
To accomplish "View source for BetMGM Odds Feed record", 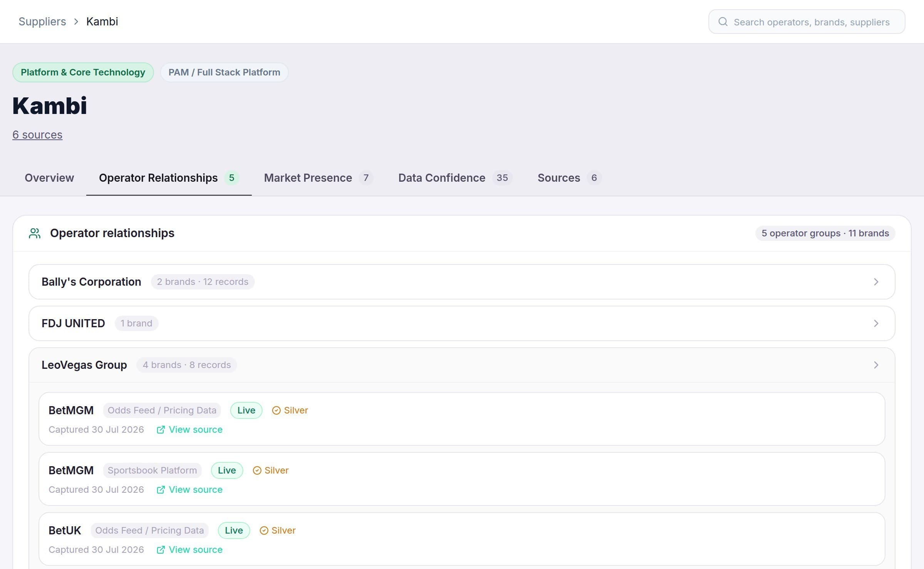I will pos(189,430).
